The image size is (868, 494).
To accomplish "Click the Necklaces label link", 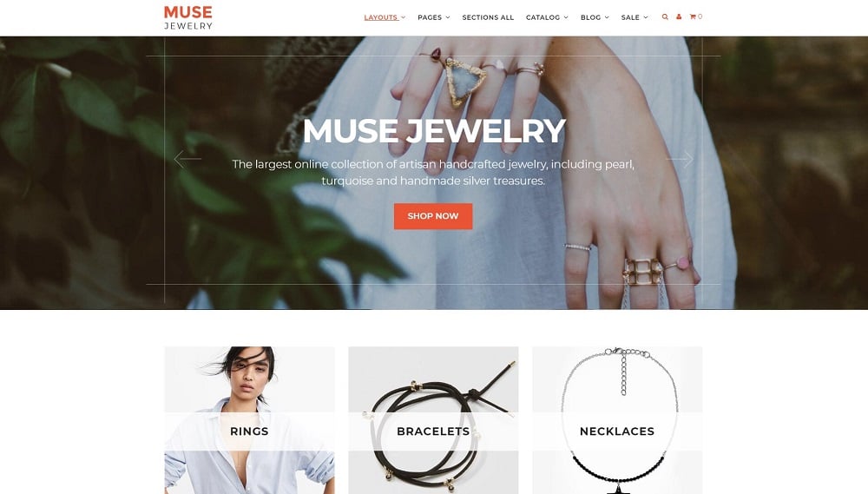I will pyautogui.click(x=616, y=431).
